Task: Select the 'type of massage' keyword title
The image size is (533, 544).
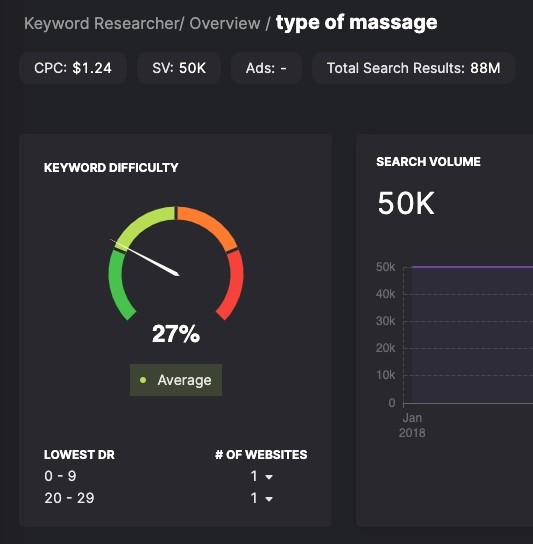Action: point(356,23)
